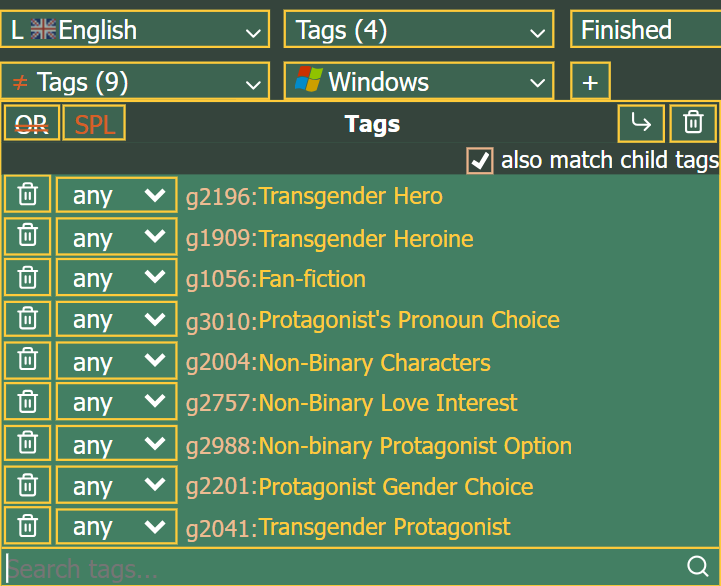721x586 pixels.
Task: Click the search magnifier icon
Action: [x=697, y=568]
